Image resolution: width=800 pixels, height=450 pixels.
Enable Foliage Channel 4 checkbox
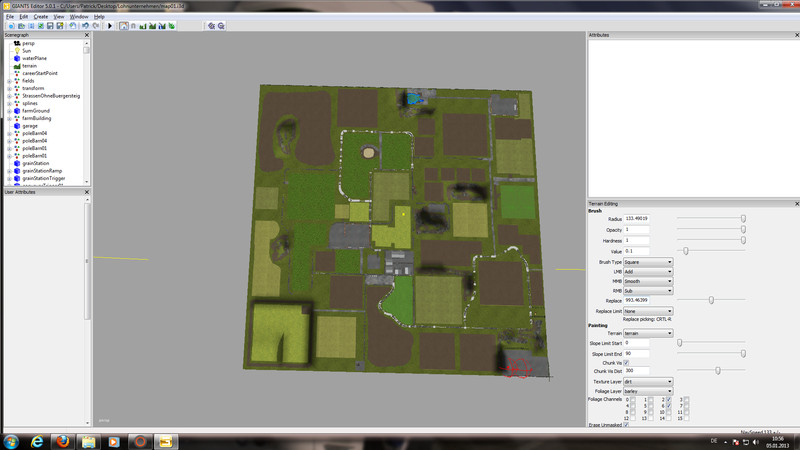coord(633,406)
